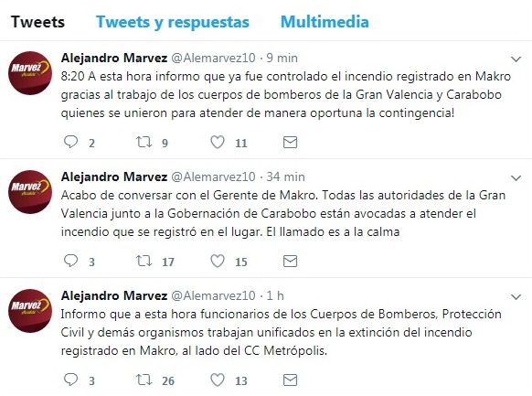Viewport: 532px width, 396px height.
Task: Open the @Alemarvez10 handle in the first tweet
Action: click(x=213, y=58)
